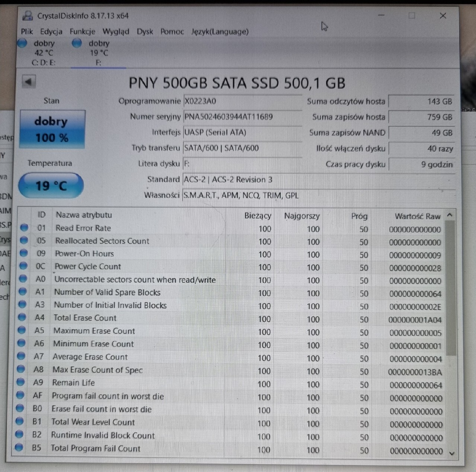Click the host reads value 143 GB
Viewport: 476px width, 472px height.
tap(421, 101)
